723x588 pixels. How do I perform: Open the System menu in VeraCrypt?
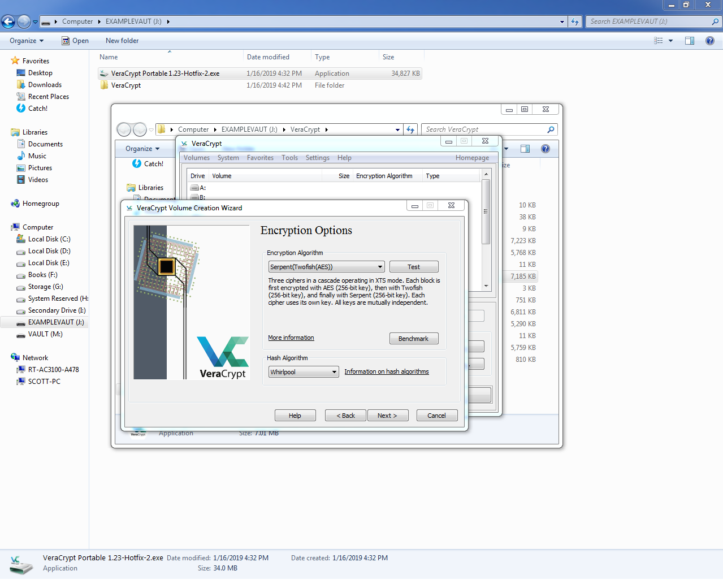228,158
